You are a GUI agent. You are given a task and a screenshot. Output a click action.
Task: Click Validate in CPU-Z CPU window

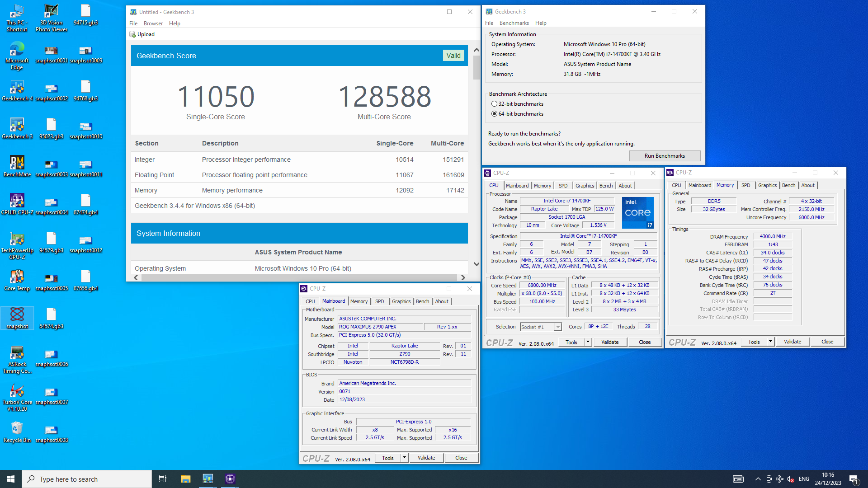point(610,342)
